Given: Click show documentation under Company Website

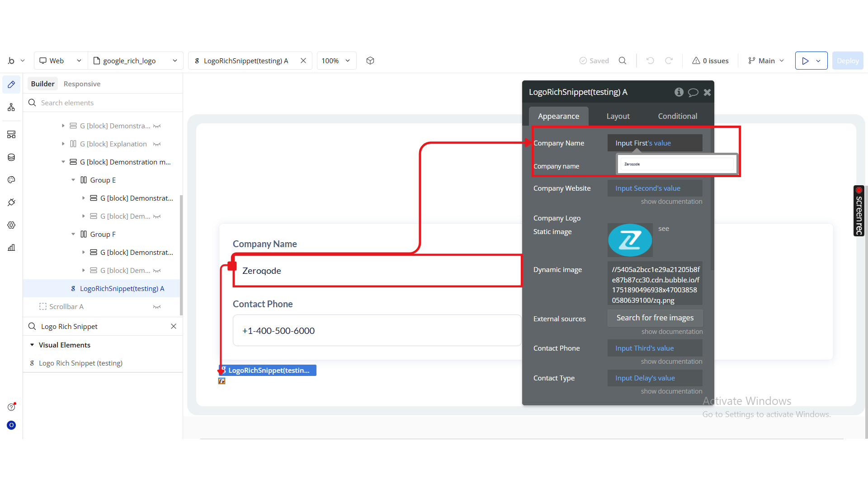Looking at the screenshot, I should click(x=671, y=202).
